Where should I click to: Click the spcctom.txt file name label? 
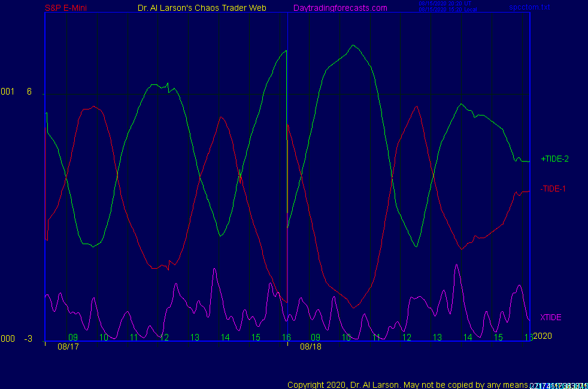pos(529,7)
